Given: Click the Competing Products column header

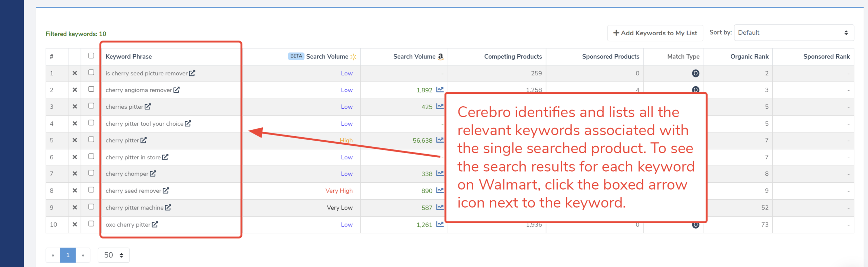Looking at the screenshot, I should (513, 56).
